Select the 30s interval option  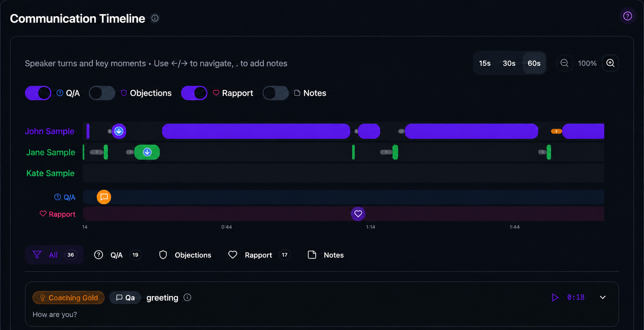click(x=509, y=63)
